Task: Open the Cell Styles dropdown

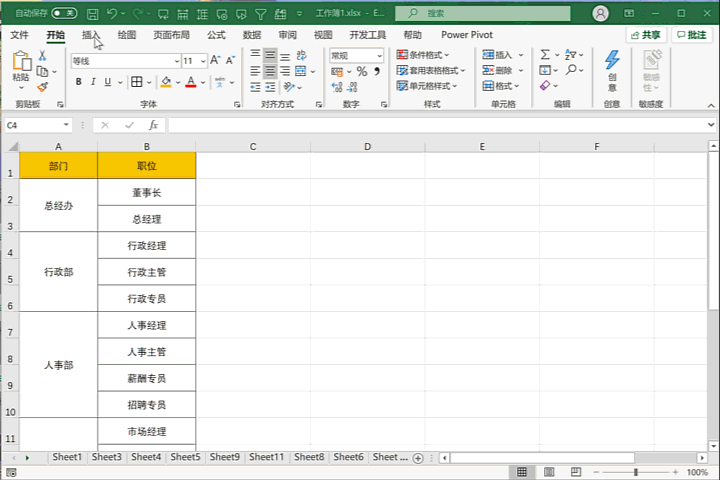Action: [x=427, y=86]
